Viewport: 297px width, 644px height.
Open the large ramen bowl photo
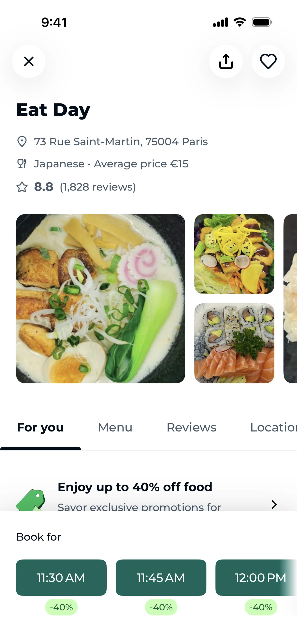coord(101,298)
